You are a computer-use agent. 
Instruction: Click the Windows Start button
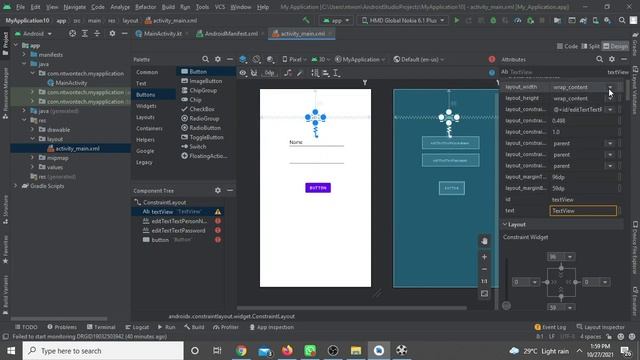point(11,351)
